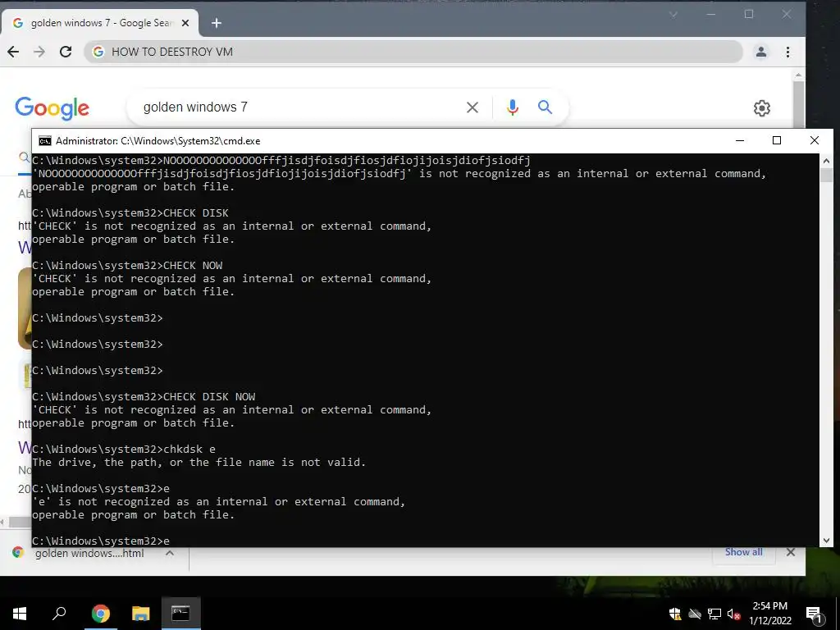Click the NOOOOO gibberish command line

[x=281, y=160]
